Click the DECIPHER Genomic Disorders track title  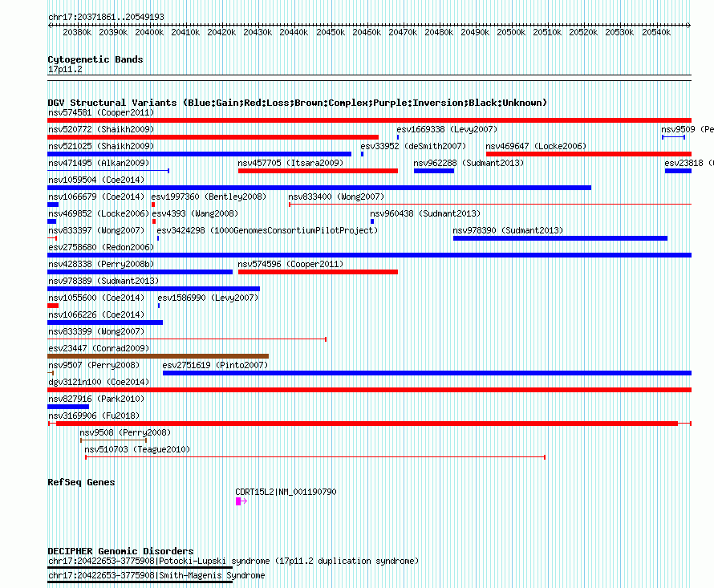click(120, 551)
